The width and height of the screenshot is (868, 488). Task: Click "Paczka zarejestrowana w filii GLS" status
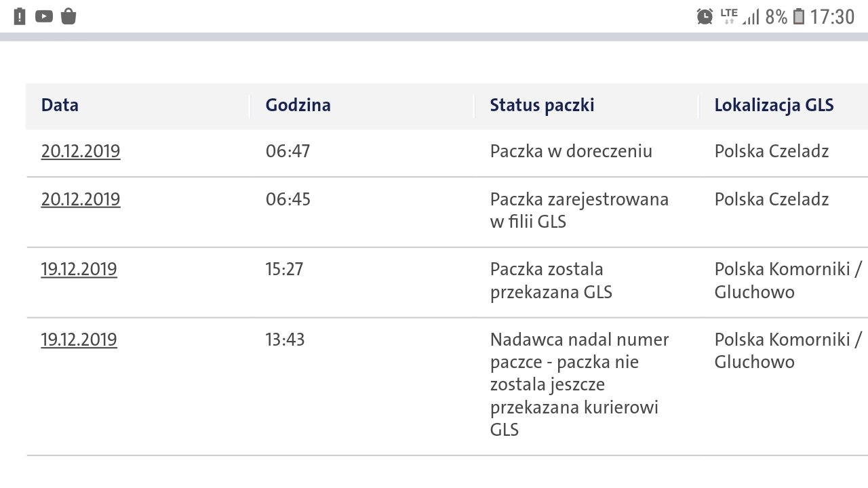579,210
